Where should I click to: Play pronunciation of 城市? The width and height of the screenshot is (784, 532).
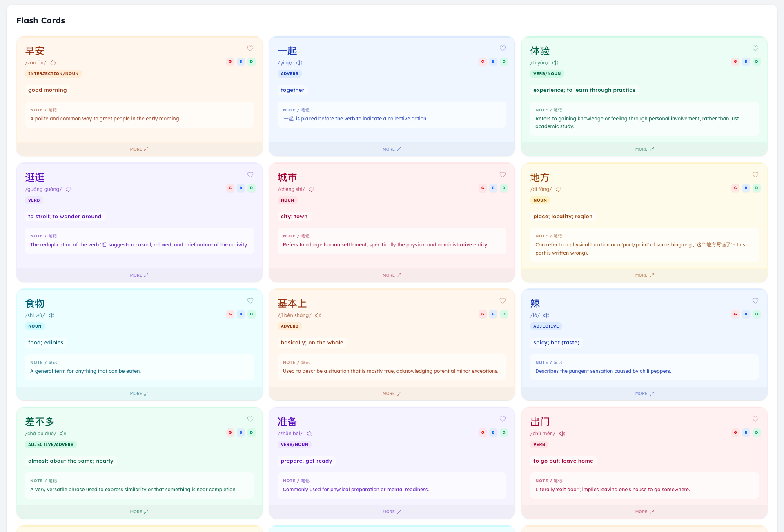(x=312, y=189)
